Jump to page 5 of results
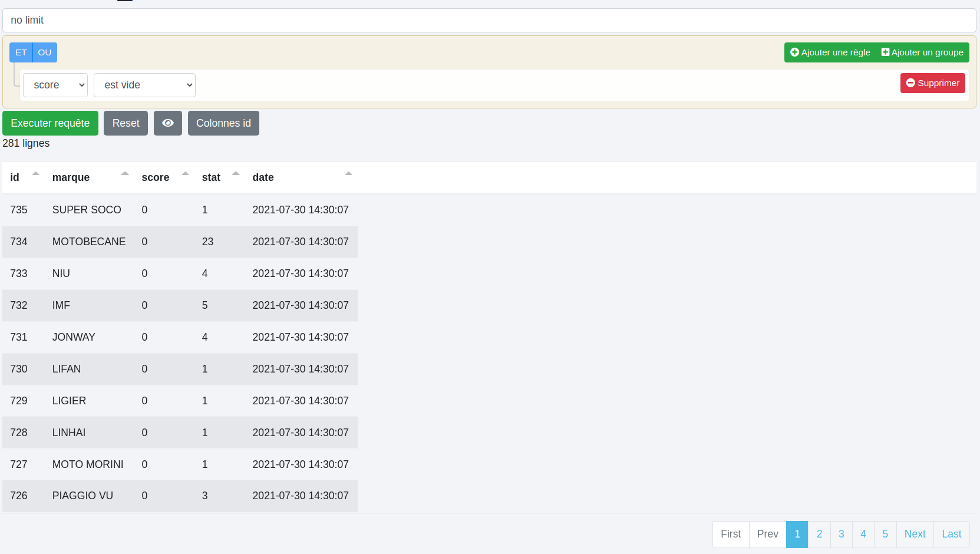 pyautogui.click(x=885, y=534)
